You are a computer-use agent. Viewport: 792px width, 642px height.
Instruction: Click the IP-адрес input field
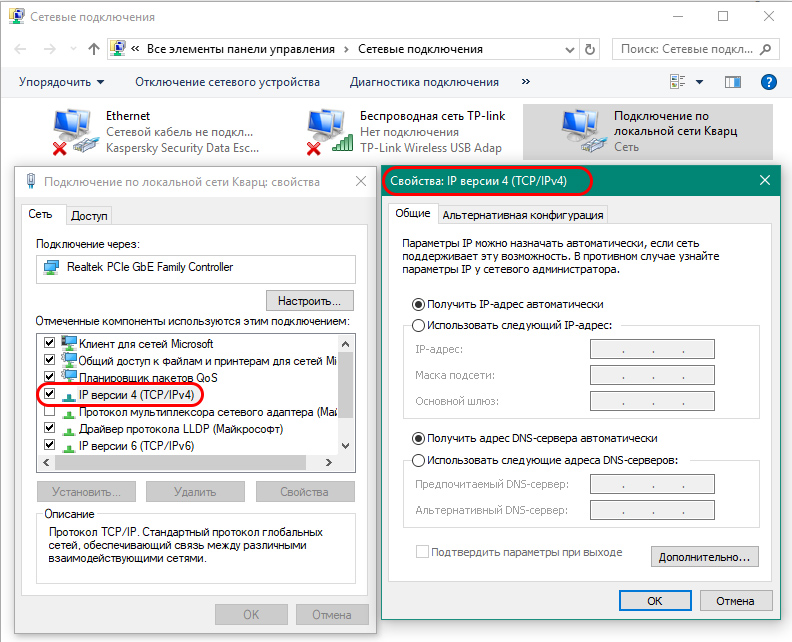pyautogui.click(x=652, y=349)
